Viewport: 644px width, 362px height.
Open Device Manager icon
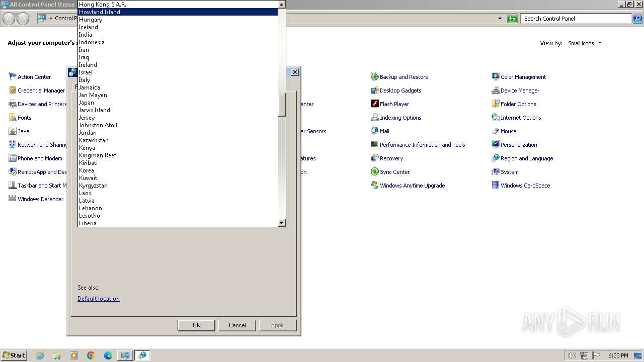point(496,90)
